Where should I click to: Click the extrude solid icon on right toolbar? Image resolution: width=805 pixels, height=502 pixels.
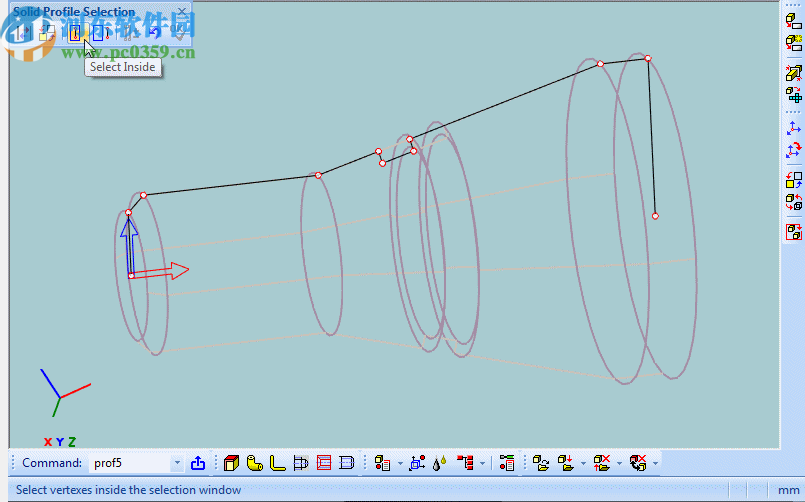(794, 73)
